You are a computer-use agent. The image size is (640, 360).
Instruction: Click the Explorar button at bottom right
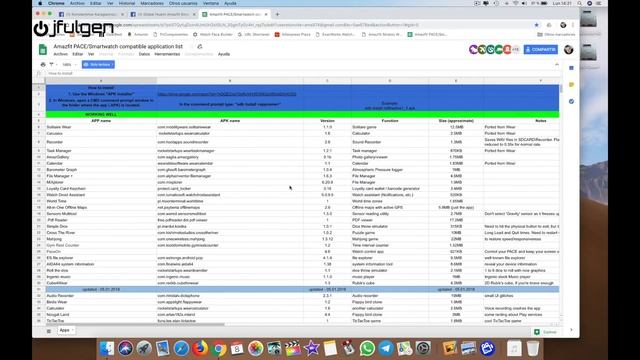546,332
